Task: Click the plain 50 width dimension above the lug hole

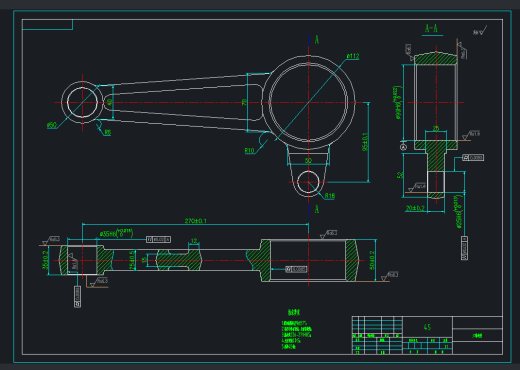Action: [308, 161]
